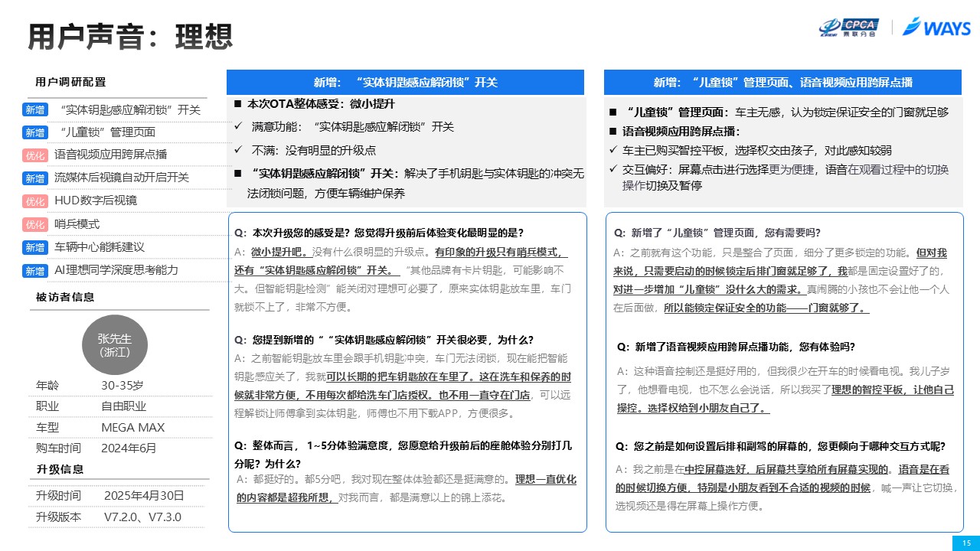The width and height of the screenshot is (980, 551).
Task: Click the CPCA 乘联分会 logo
Action: point(849,28)
